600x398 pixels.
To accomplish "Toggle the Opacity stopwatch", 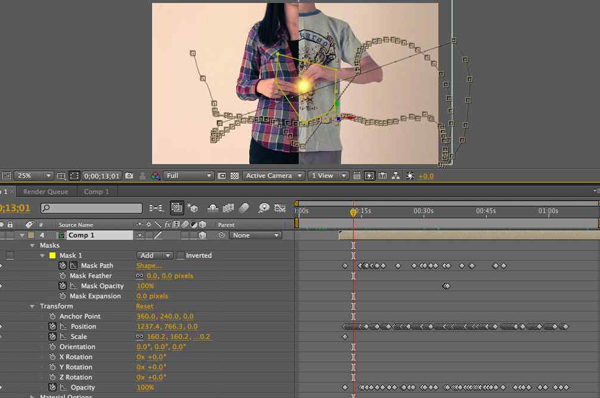I will click(x=52, y=387).
